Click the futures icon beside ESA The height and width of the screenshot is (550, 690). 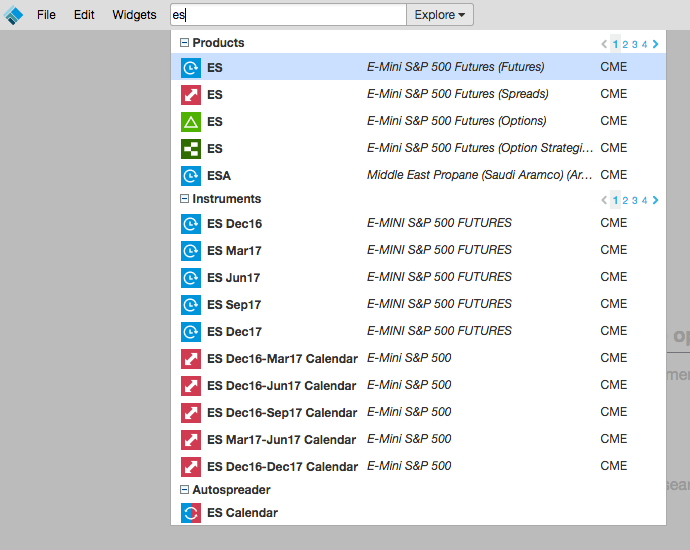[191, 176]
